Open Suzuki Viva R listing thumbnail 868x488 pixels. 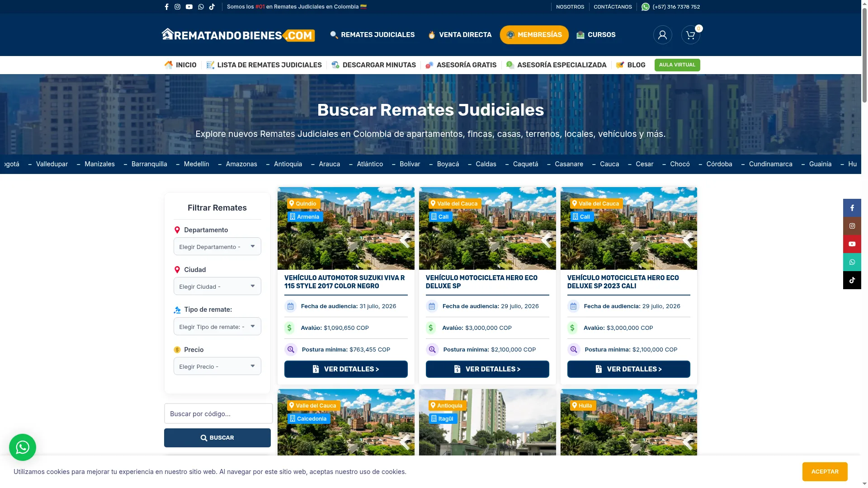346,228
